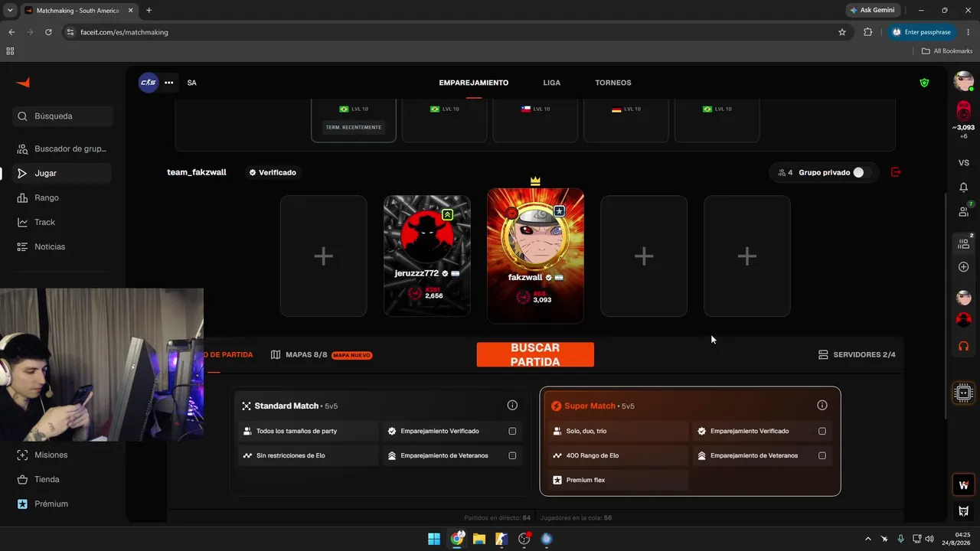
Task: Open OBS Studio from the taskbar
Action: tap(524, 539)
